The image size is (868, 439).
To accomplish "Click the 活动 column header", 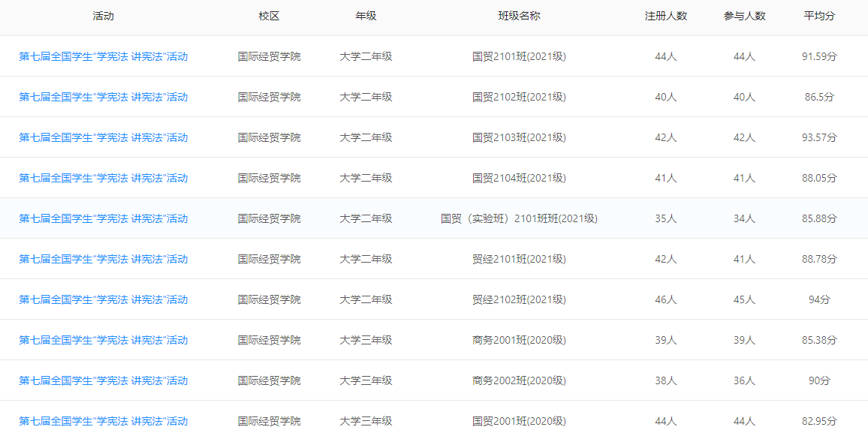I will [x=104, y=16].
